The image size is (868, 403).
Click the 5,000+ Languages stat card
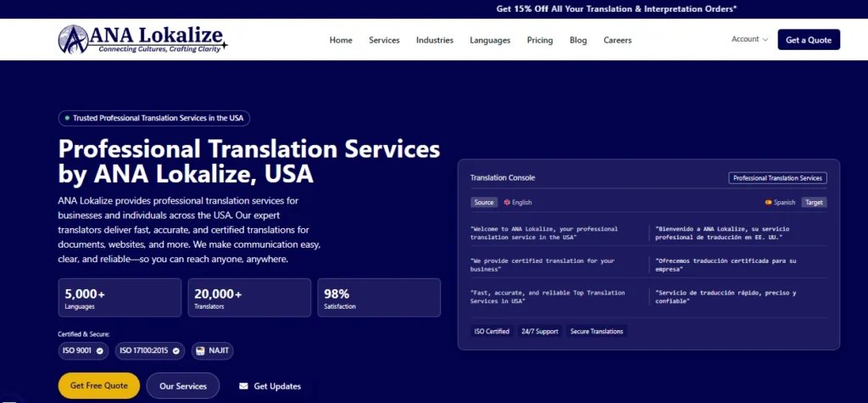coord(120,298)
